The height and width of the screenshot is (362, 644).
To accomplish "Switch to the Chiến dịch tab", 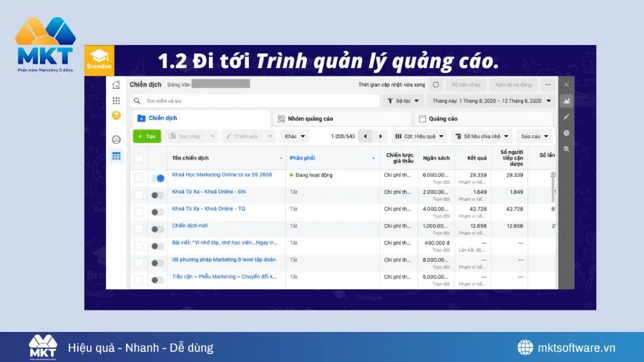I will point(201,118).
